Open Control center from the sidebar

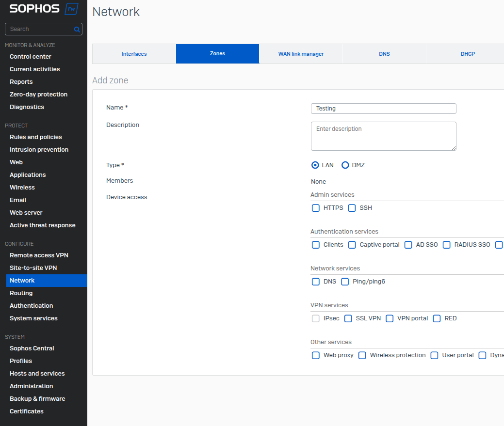coord(31,57)
